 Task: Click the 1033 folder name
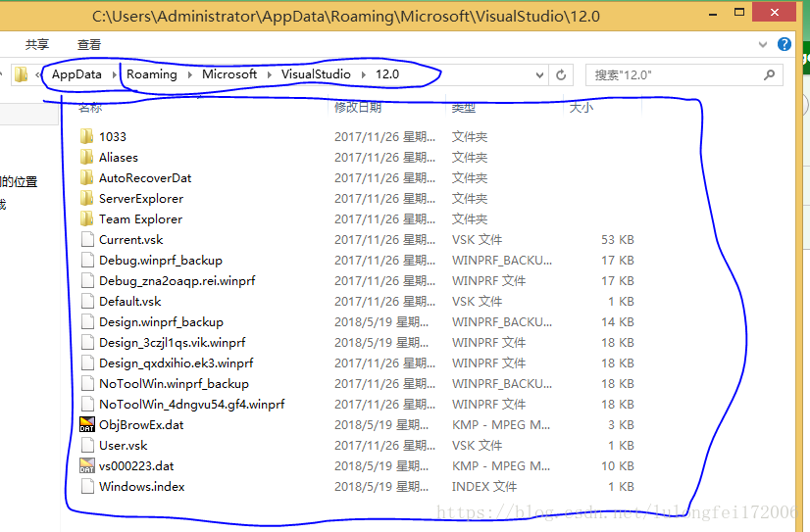113,137
